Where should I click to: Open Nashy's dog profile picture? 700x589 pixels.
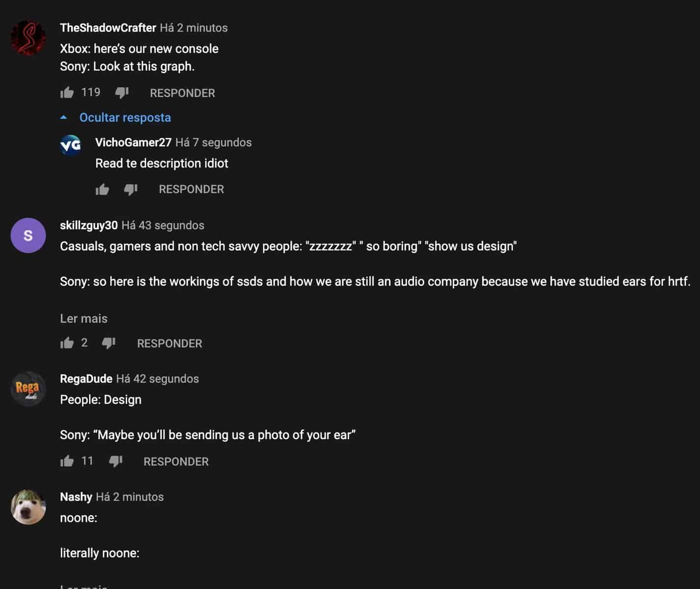pos(28,507)
